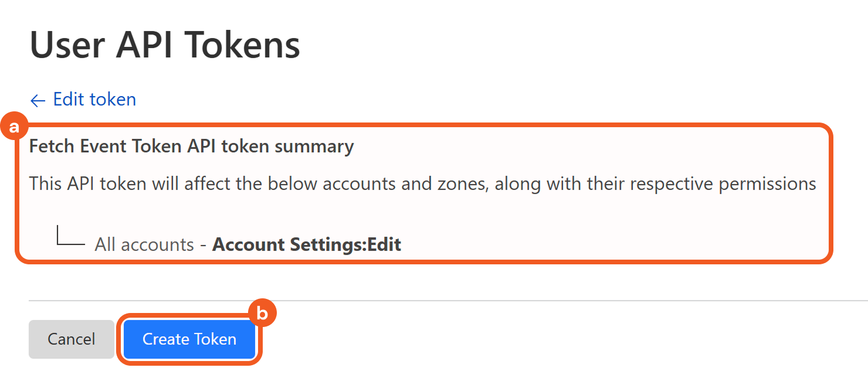
Task: Click the back arrow beside Edit token
Action: click(38, 101)
